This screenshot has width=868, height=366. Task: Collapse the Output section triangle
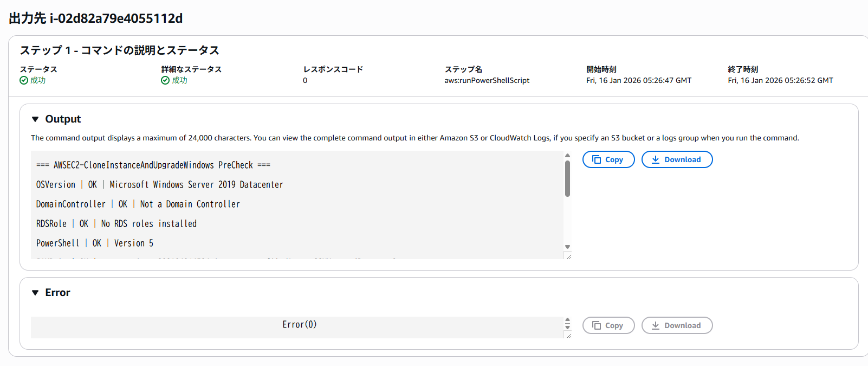point(35,119)
